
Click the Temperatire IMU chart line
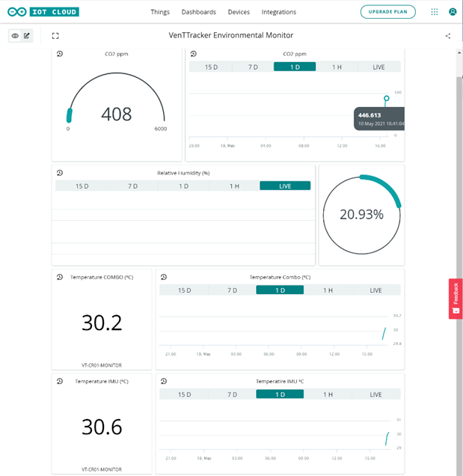387,439
